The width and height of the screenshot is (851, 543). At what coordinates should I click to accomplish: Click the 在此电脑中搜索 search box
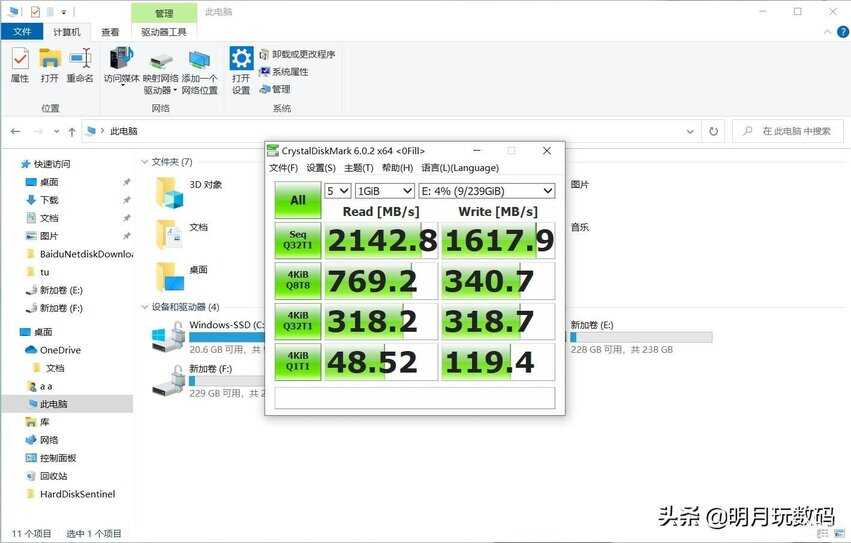click(x=788, y=131)
